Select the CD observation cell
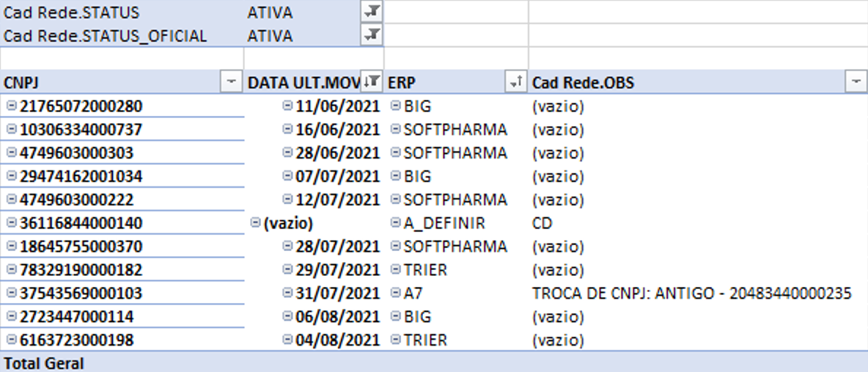 click(542, 223)
